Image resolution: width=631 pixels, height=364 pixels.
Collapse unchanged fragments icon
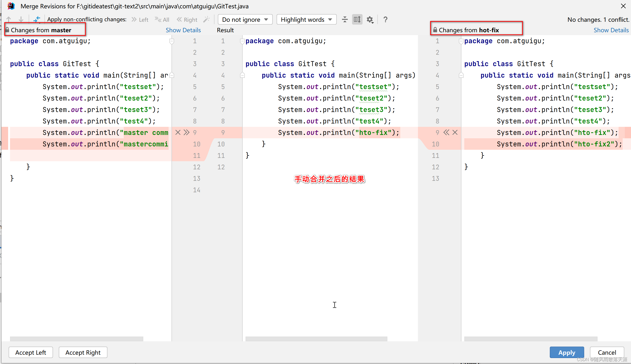point(345,19)
